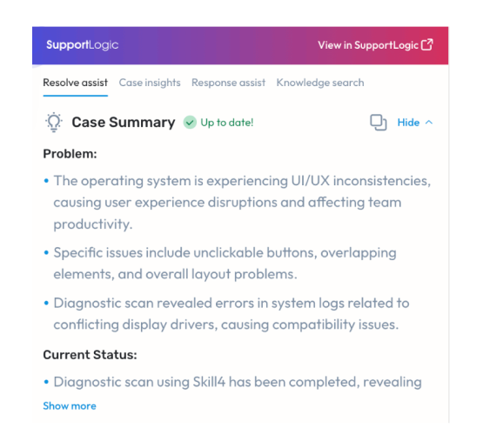Switch to the Case insights tab
This screenshot has height=448, width=483.
click(150, 83)
